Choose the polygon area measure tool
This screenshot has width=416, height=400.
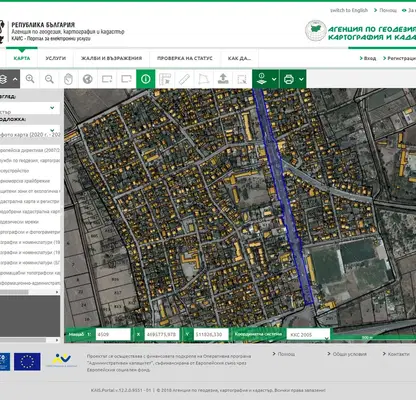coord(204,79)
